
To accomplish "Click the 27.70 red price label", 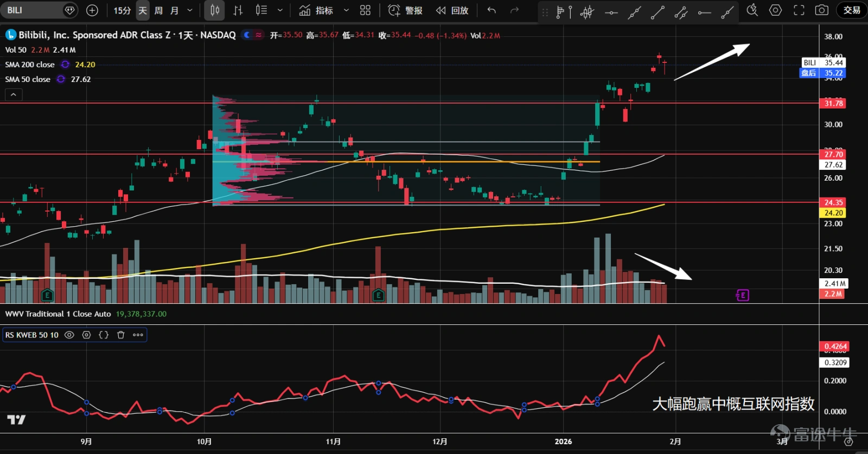I will 833,155.
